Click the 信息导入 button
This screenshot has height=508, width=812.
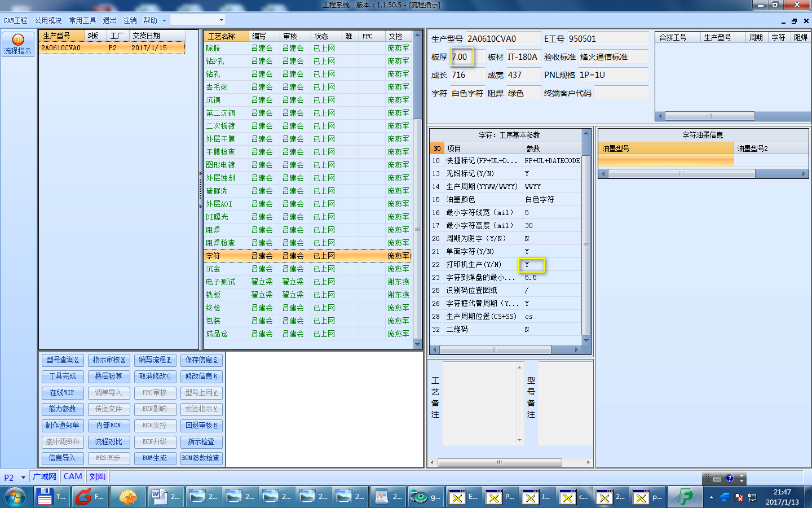pyautogui.click(x=63, y=458)
